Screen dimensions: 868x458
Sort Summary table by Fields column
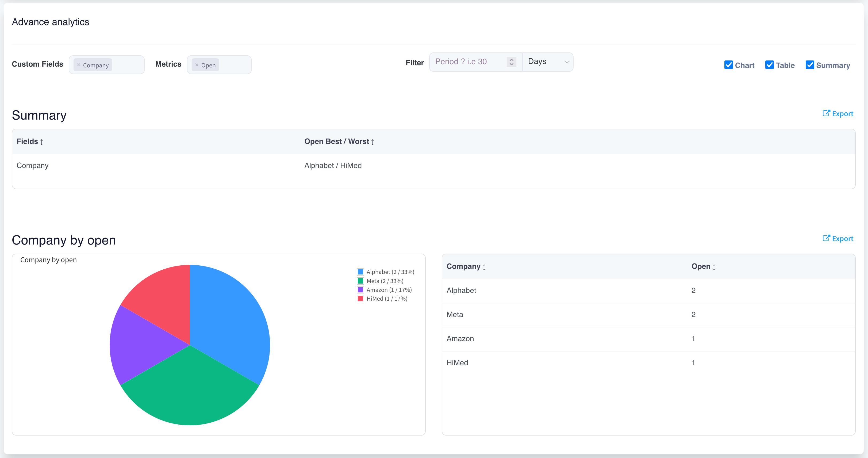[41, 142]
